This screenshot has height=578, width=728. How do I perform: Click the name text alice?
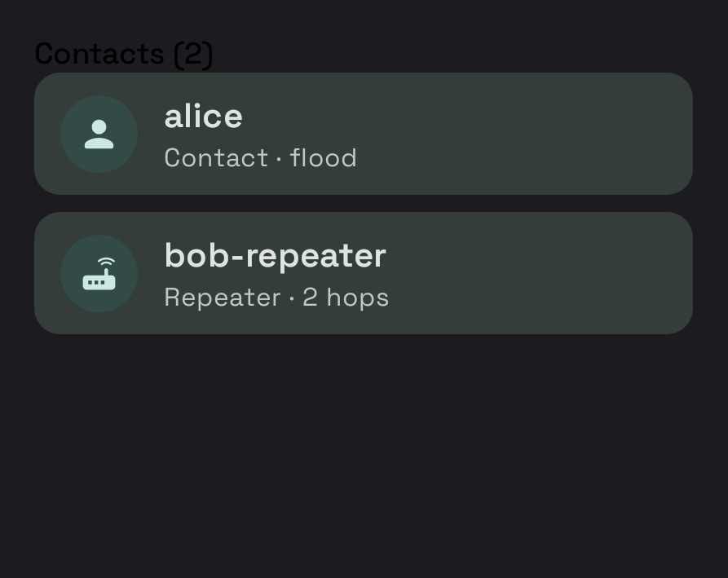203,116
